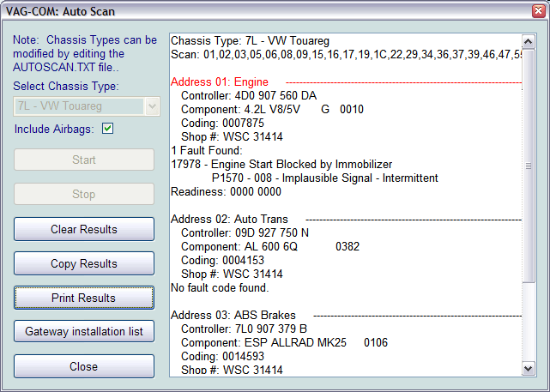This screenshot has width=550, height=392.
Task: Click the P1570 Implausible Signal line
Action: pos(325,178)
